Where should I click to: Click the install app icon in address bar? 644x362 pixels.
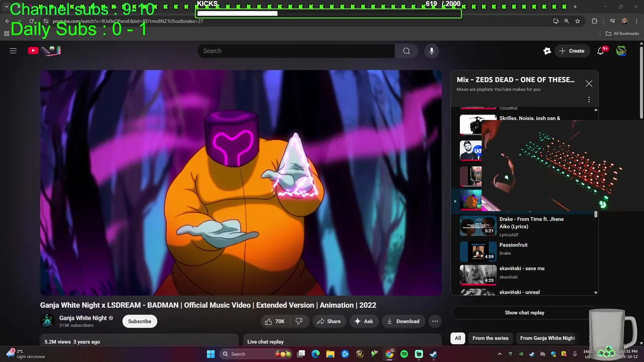coord(556,21)
